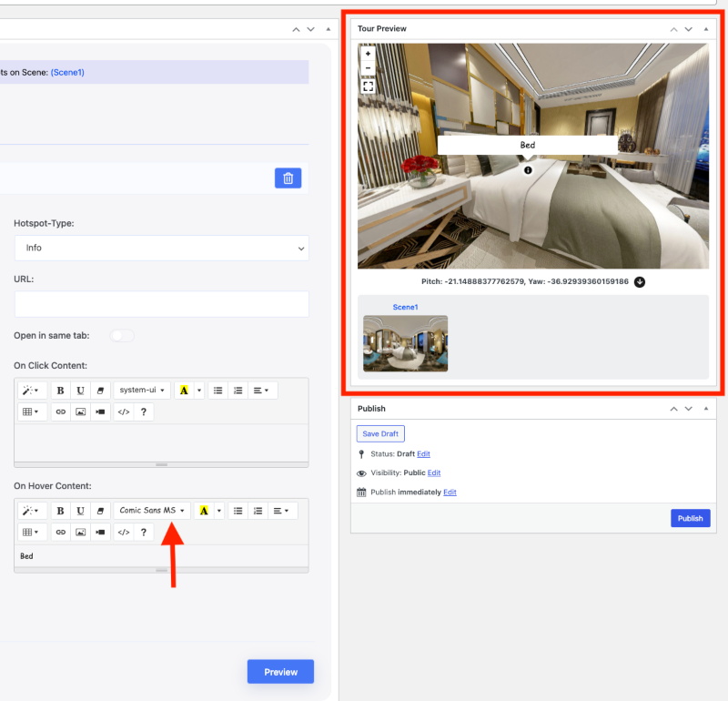Image resolution: width=728 pixels, height=701 pixels.
Task: Open Comic Sans MS font family dropdown
Action: [152, 511]
